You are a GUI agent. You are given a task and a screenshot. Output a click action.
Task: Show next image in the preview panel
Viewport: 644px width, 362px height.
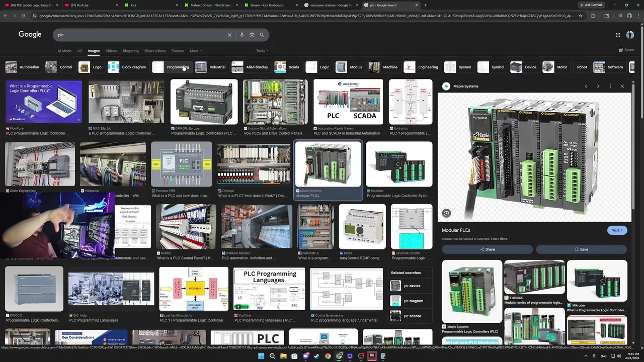[x=598, y=86]
